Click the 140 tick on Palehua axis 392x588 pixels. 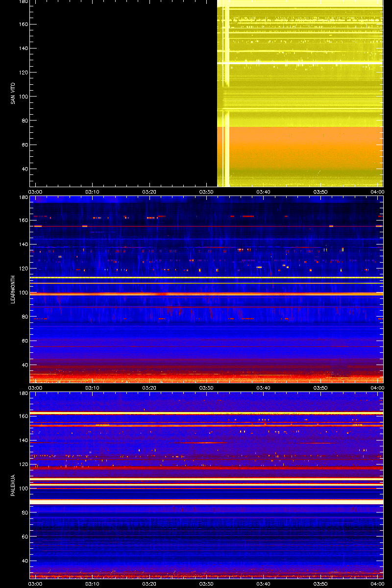23,441
